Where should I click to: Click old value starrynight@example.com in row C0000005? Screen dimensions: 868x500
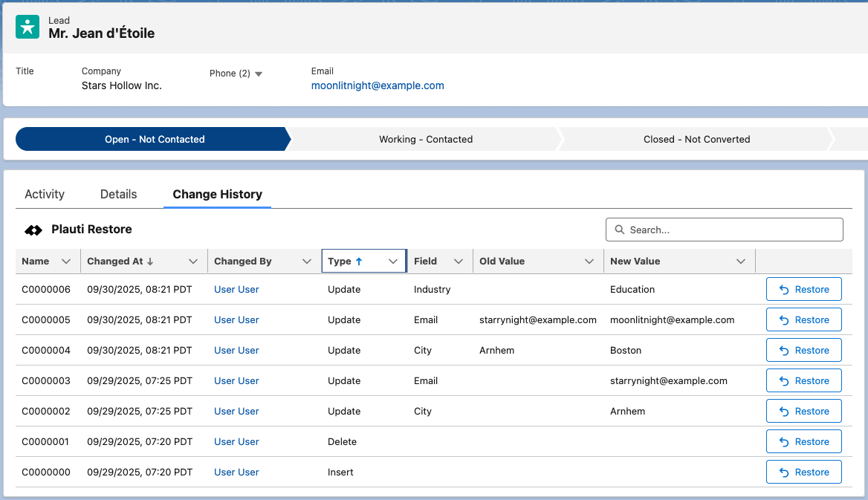tap(538, 320)
